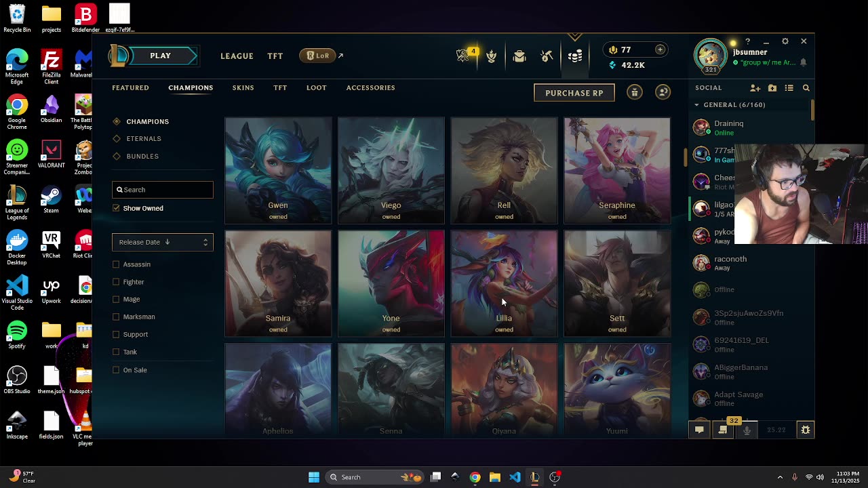Open the Release Date sort dropdown

(163, 242)
